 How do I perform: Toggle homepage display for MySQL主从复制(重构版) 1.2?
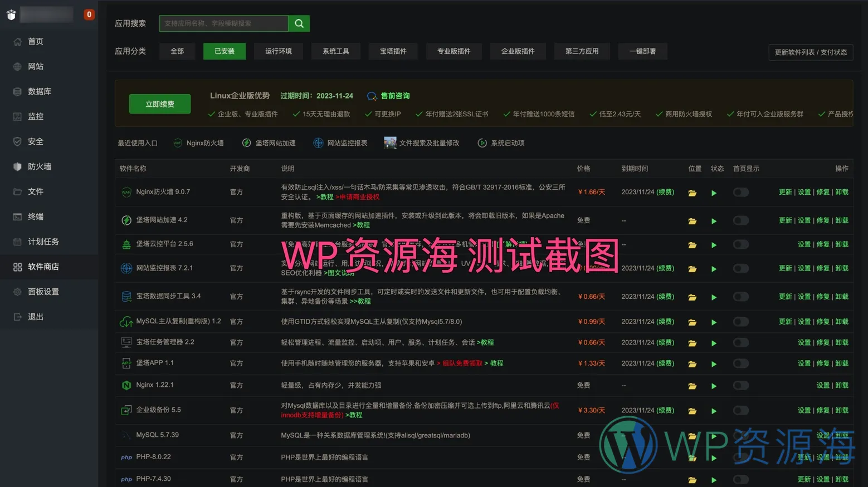(740, 322)
